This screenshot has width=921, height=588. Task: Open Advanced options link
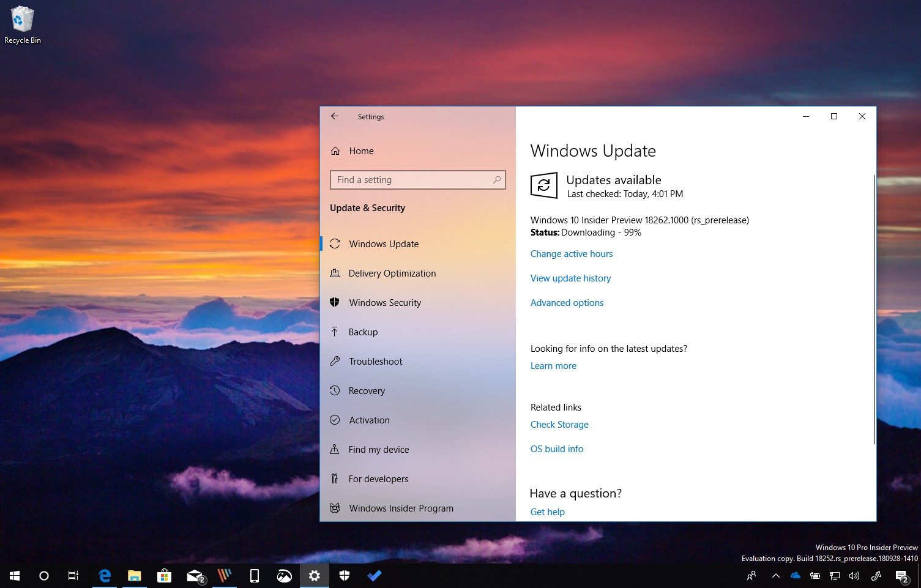pos(567,303)
